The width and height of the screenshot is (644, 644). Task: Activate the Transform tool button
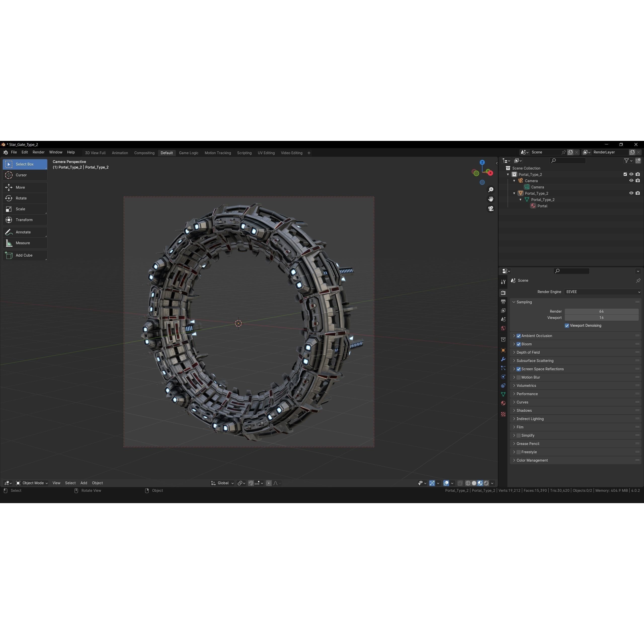click(25, 220)
